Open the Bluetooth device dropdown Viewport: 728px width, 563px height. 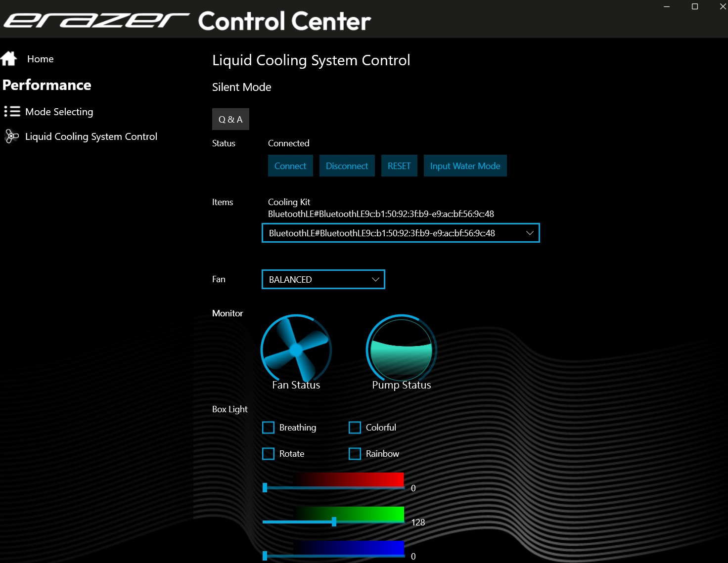tap(401, 233)
